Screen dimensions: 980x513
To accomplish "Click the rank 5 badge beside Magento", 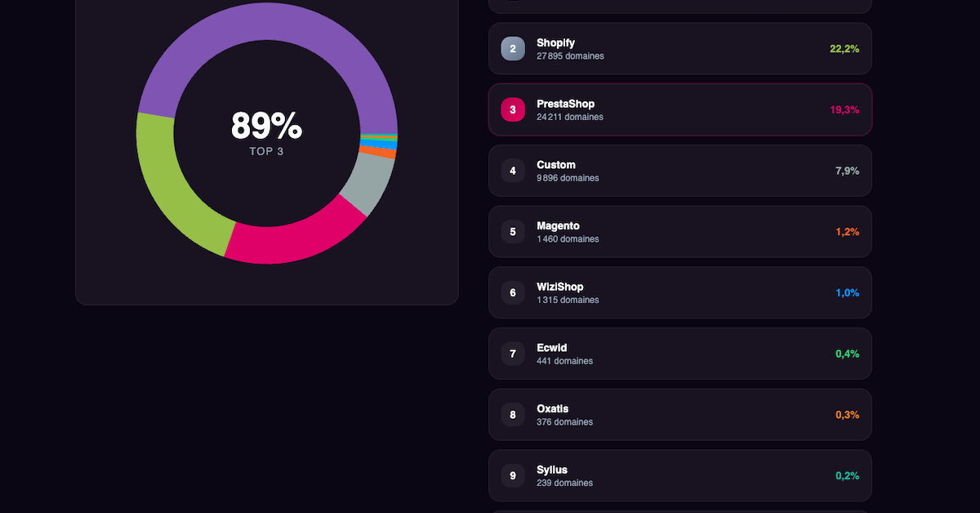I will [513, 232].
